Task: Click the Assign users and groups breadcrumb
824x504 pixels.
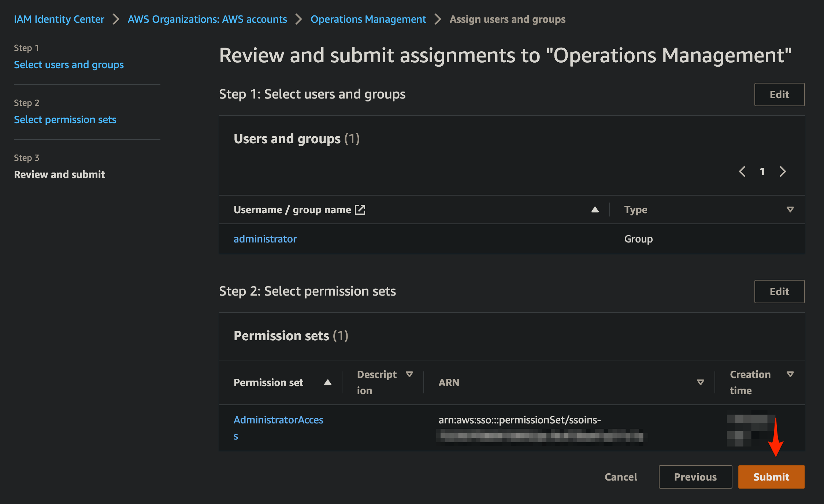Action: (507, 19)
